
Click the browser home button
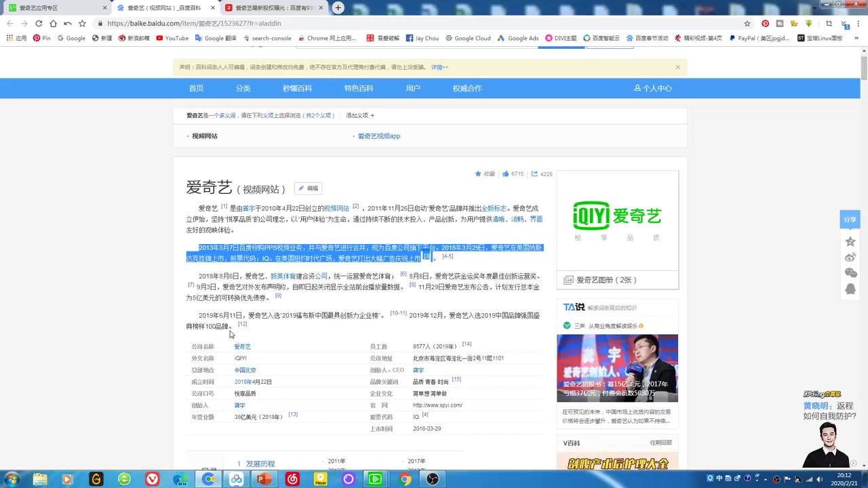(x=53, y=23)
